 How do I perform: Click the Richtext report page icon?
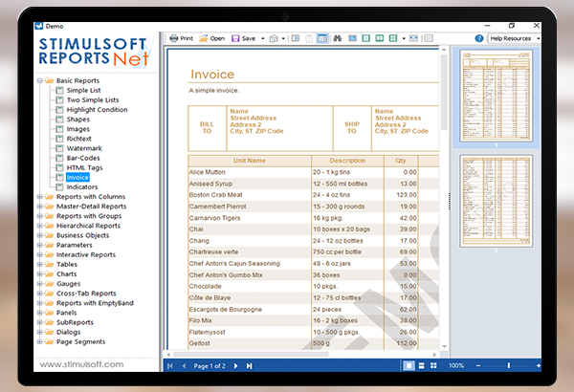[59, 139]
